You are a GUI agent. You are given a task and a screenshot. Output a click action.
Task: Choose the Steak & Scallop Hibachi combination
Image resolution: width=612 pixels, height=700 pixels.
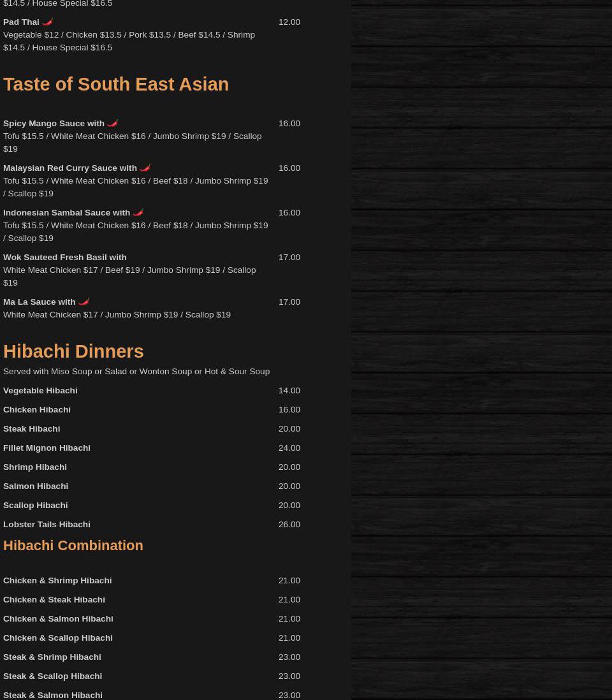52,676
